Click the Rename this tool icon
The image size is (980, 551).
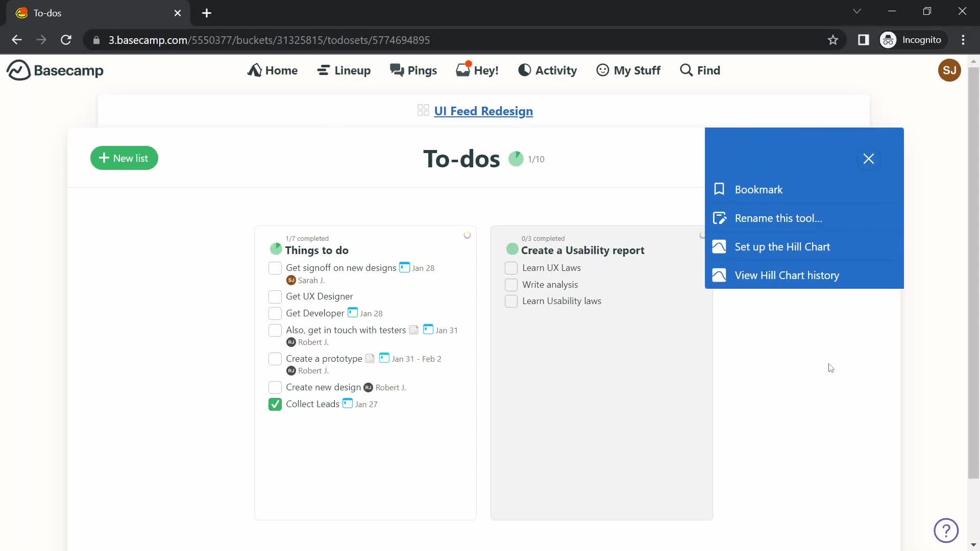[719, 217]
